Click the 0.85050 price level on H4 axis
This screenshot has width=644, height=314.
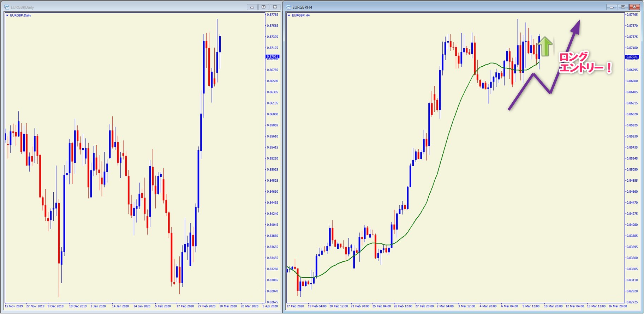pos(632,170)
